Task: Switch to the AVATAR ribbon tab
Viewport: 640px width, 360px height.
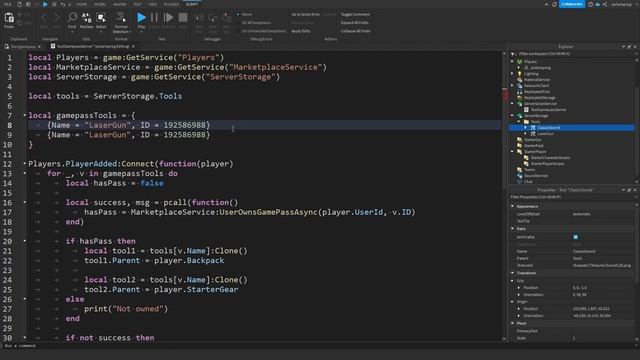Action: 120,4
